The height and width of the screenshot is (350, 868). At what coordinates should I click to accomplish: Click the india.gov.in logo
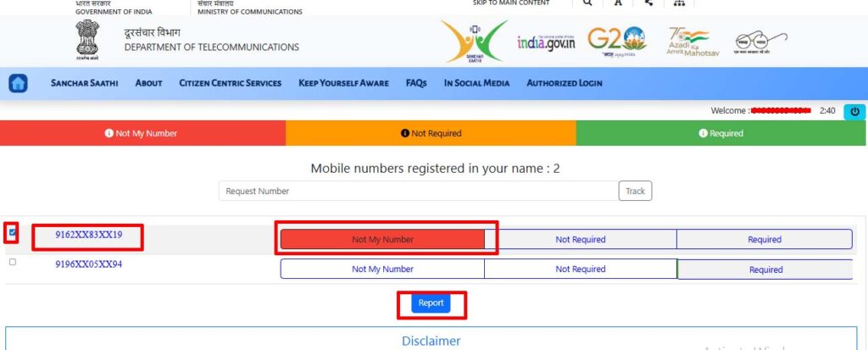pos(546,42)
